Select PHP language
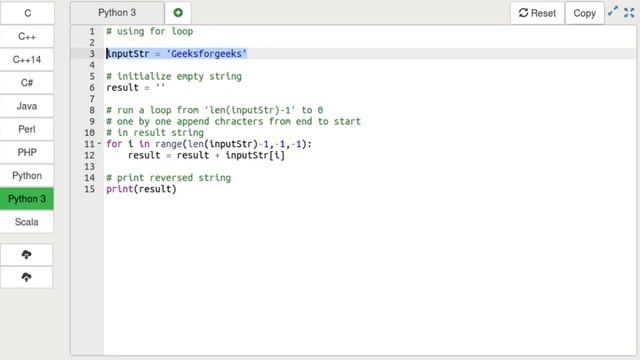Screen dimensions: 640x360 click(x=27, y=153)
